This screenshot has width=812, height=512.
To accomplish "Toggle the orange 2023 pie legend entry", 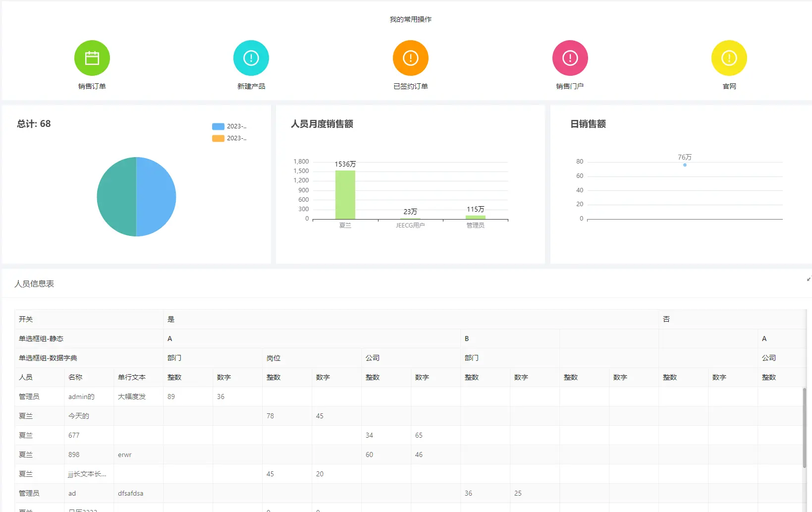I will pyautogui.click(x=229, y=138).
